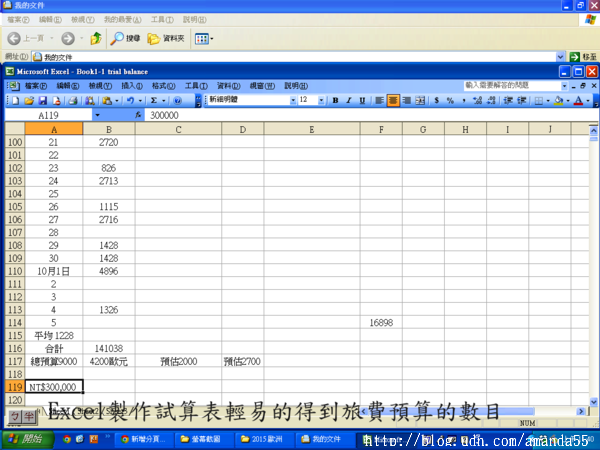
Task: Toggle italic formatting
Action: click(349, 101)
